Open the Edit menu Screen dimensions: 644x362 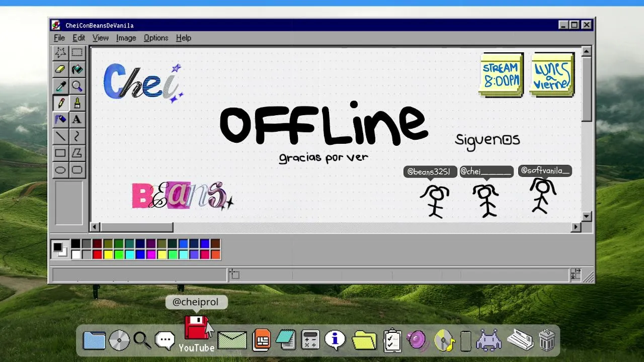[78, 38]
